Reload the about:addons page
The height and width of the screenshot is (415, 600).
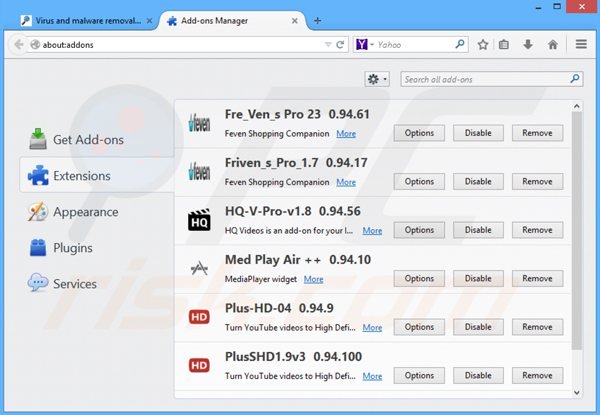point(340,45)
